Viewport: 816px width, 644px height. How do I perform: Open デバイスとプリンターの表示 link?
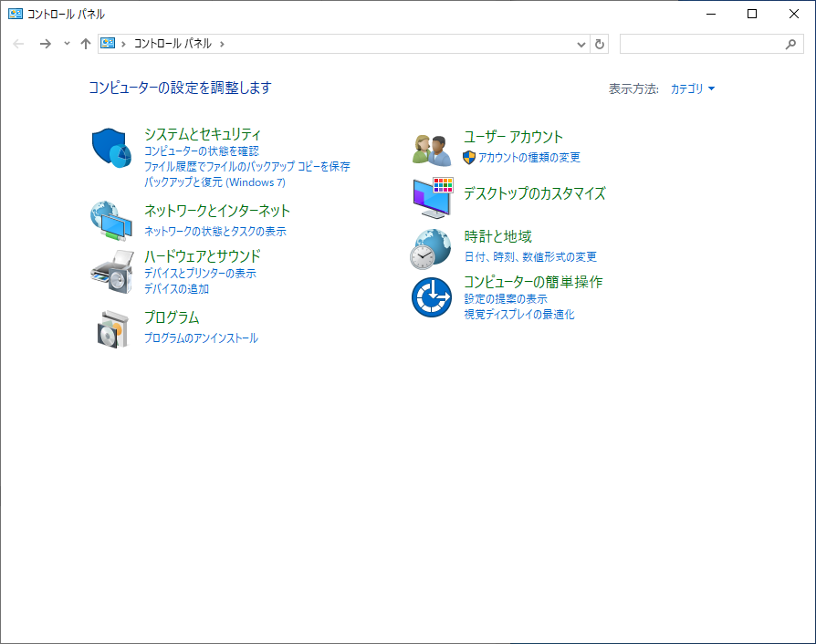[x=201, y=273]
